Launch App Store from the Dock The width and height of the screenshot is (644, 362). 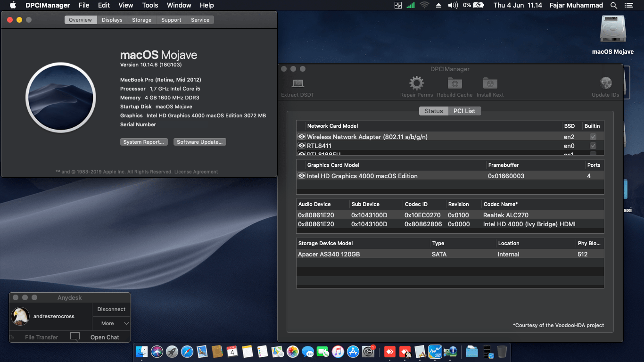353,352
